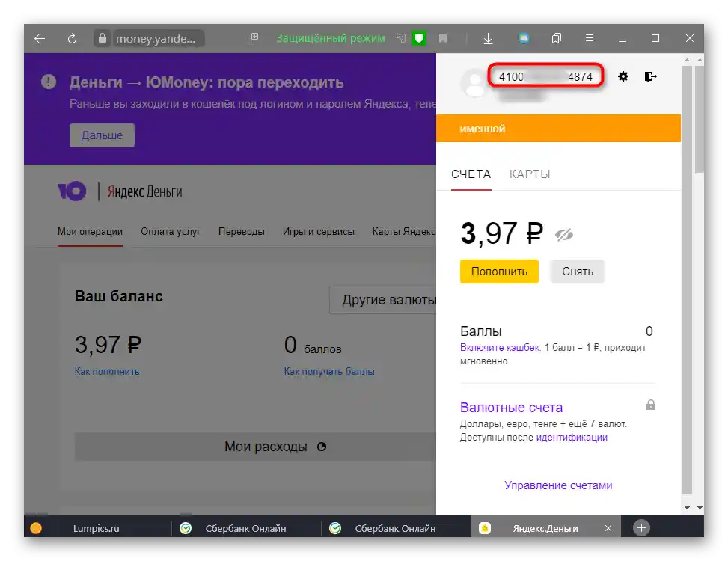Viewport: 728px width, 561px height.
Task: Open the Другие валюты dropdown
Action: pyautogui.click(x=383, y=300)
